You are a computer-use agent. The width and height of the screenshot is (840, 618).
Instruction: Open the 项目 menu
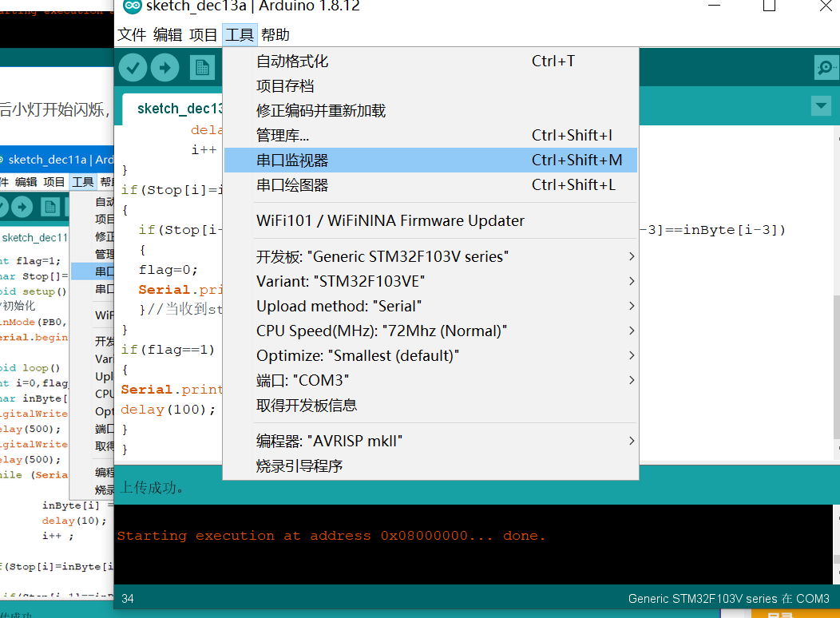pyautogui.click(x=203, y=35)
